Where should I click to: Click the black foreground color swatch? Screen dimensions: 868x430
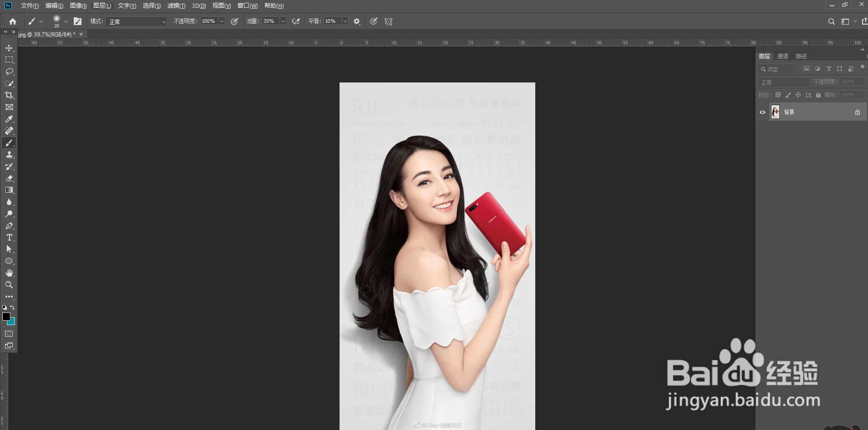[x=6, y=317]
